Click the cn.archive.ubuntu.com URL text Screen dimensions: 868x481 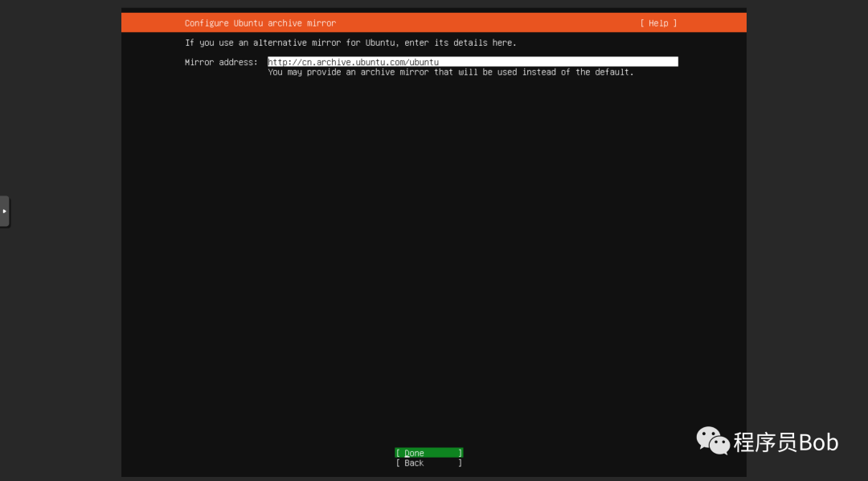353,62
